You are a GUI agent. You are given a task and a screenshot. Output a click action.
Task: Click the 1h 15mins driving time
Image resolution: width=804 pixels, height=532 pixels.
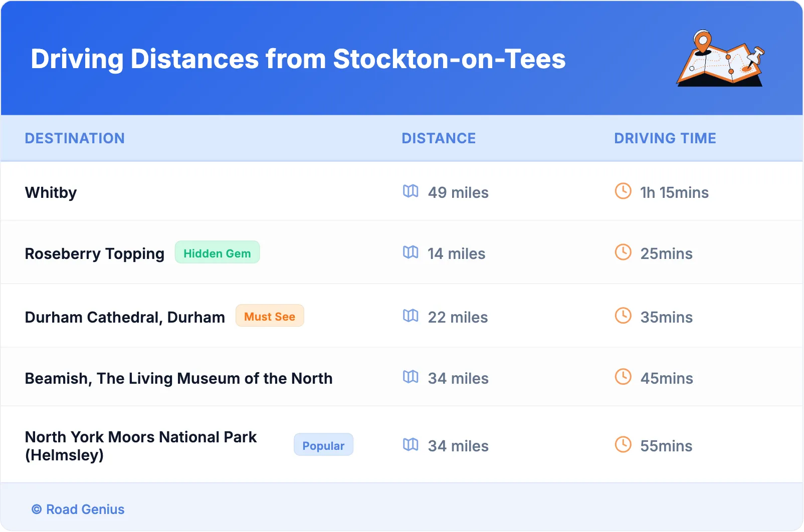[674, 193]
